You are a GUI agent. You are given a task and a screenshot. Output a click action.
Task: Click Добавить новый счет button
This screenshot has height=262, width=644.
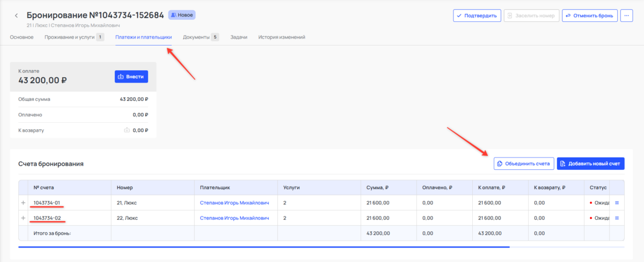tap(591, 163)
